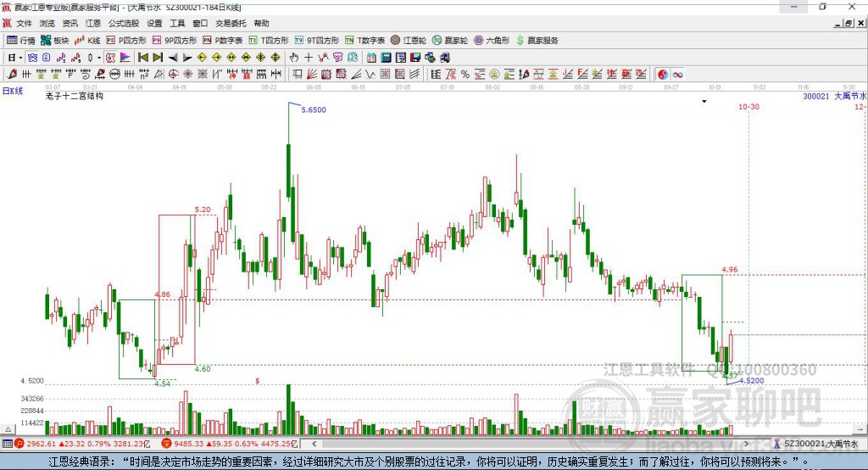Select the hand pan tool
The height and width of the screenshot is (470, 868).
click(x=294, y=58)
